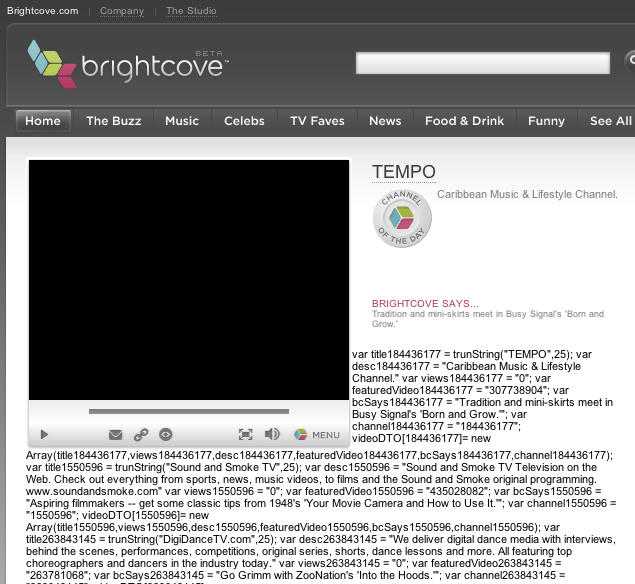Click the BRIGHTCOVE SAYS... heading
This screenshot has width=635, height=584.
pos(425,303)
